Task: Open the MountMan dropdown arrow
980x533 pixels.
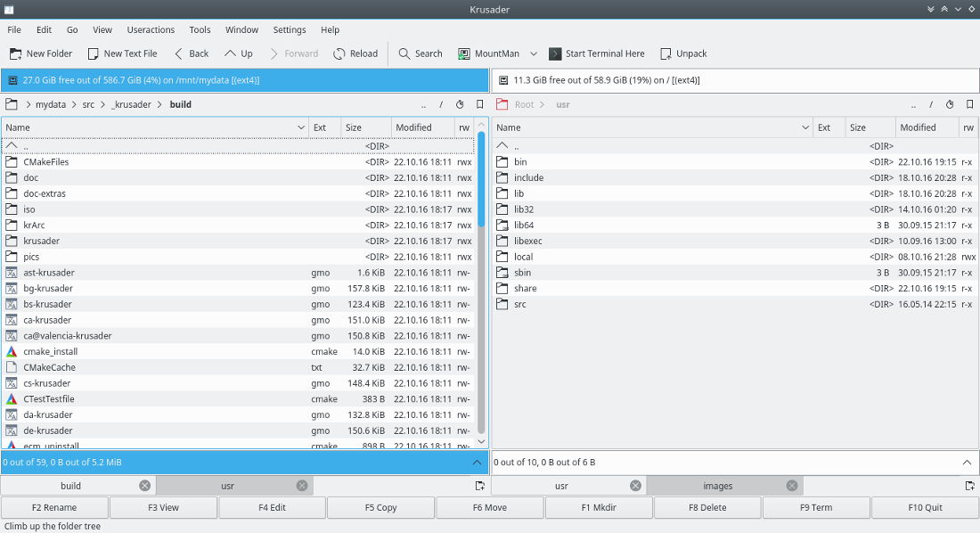Action: pyautogui.click(x=533, y=53)
